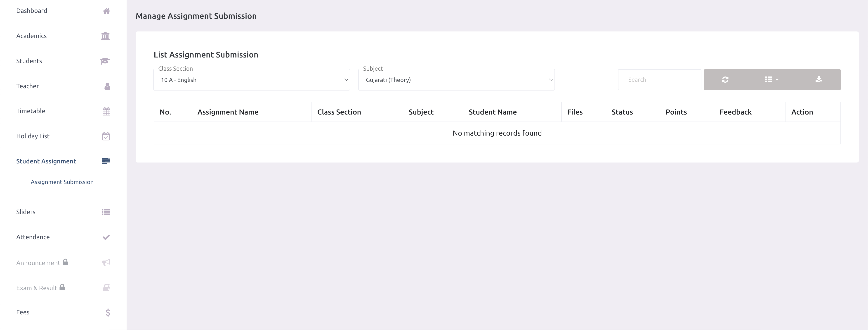The width and height of the screenshot is (868, 330).
Task: Select the Attendance checkmark icon
Action: coord(106,237)
